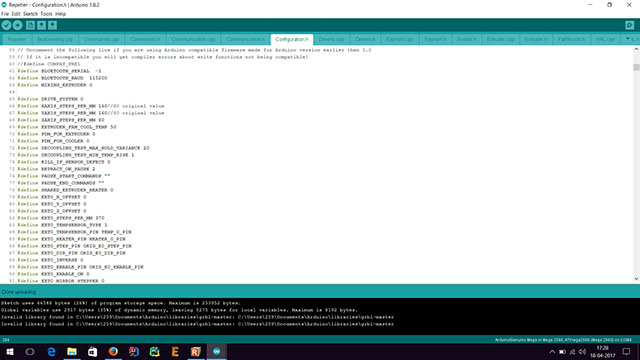Click the line 'ZAXIS_STEPS_PER_MM 80'
Viewport: 640px width, 360px height.
tap(61, 120)
